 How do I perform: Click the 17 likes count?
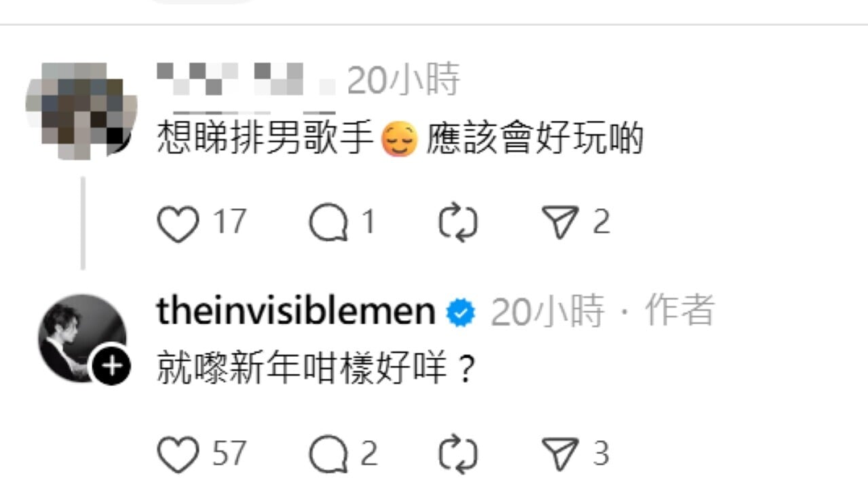click(x=230, y=223)
